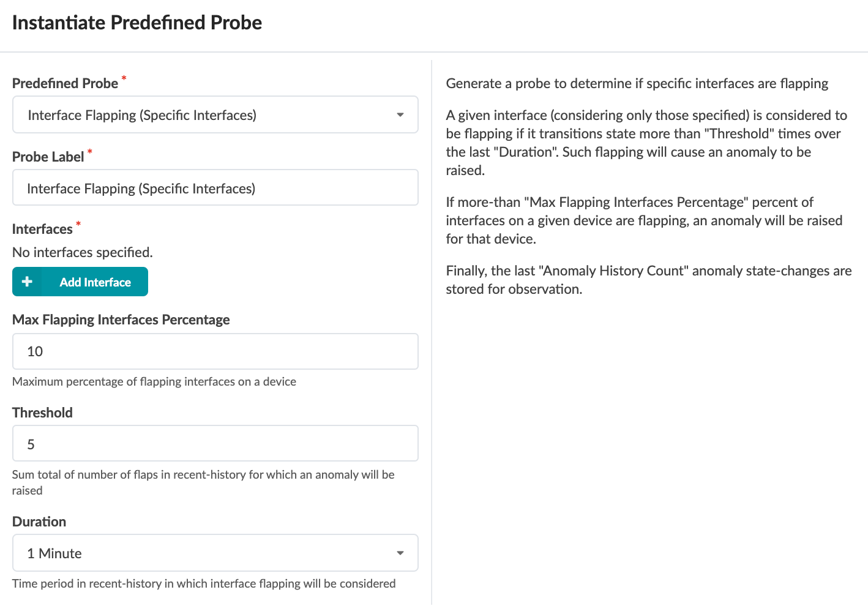The width and height of the screenshot is (868, 606).
Task: Click the 'No interfaces specified.' message
Action: click(83, 252)
